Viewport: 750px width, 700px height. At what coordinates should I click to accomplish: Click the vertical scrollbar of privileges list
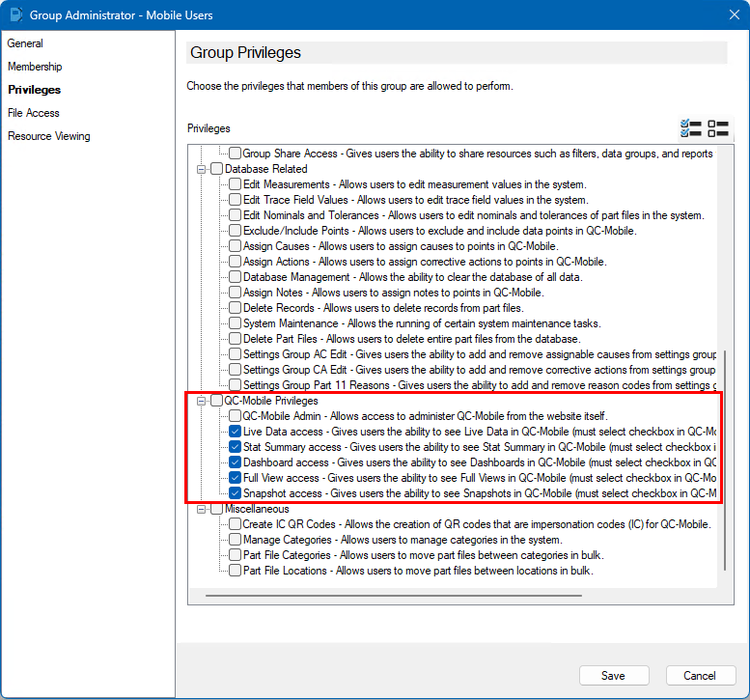(725, 461)
